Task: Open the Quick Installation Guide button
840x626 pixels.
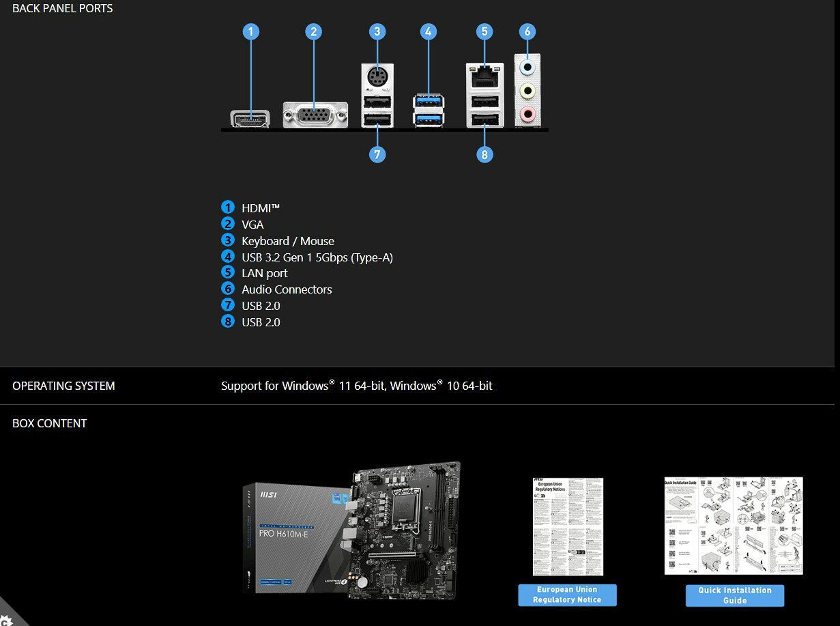Action: 735,595
